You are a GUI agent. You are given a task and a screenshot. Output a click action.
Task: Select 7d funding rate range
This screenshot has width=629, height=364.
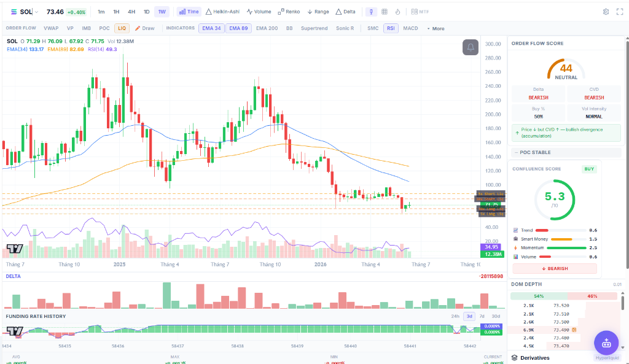pos(482,316)
